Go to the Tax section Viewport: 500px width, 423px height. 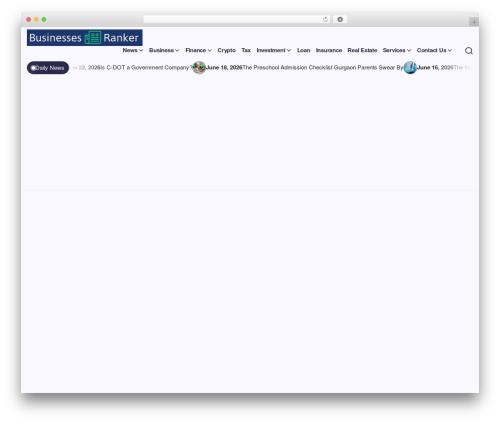click(246, 50)
